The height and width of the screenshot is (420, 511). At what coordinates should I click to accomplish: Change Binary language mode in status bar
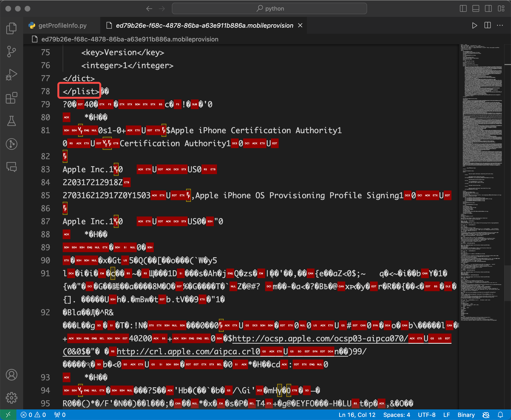click(x=466, y=415)
